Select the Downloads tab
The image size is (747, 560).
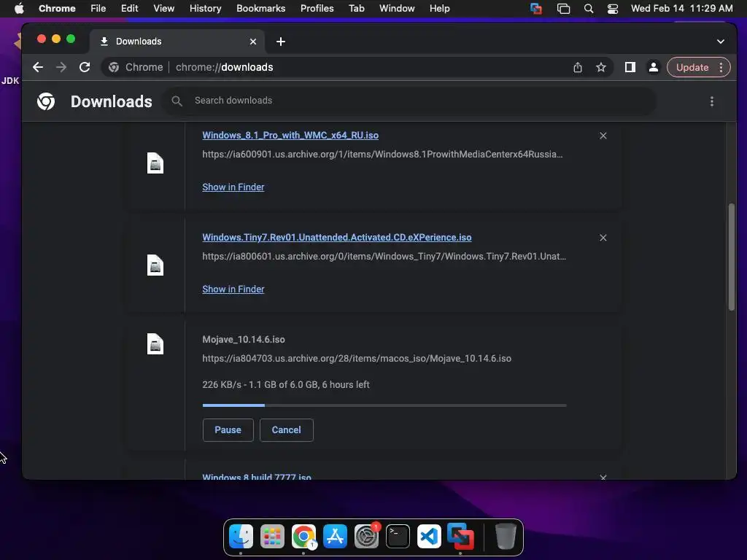(177, 42)
